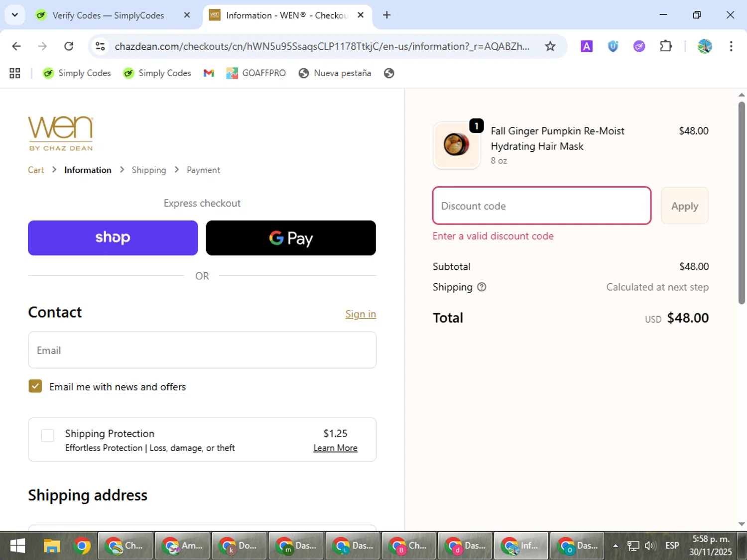The width and height of the screenshot is (747, 560).
Task: Open the Windows Start menu
Action: click(x=17, y=546)
